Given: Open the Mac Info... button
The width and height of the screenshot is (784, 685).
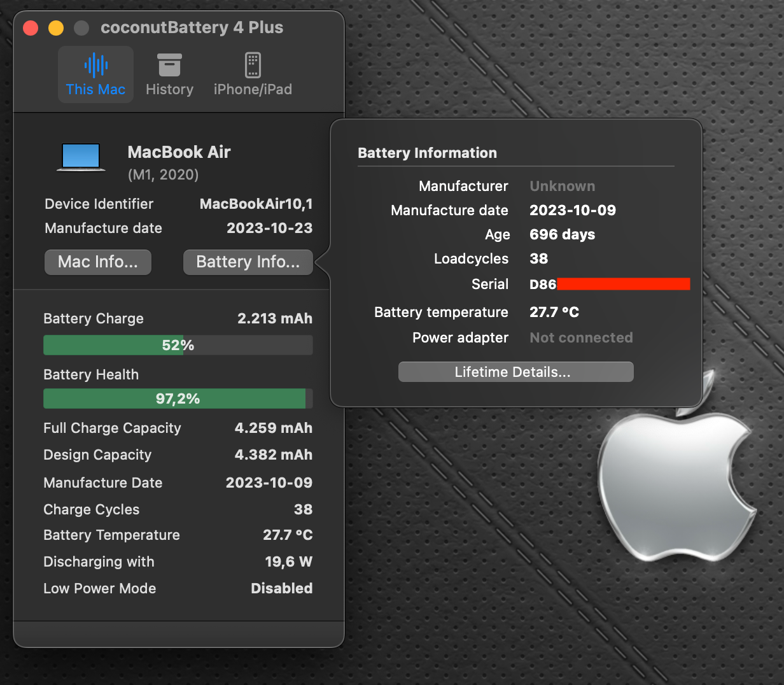Looking at the screenshot, I should pyautogui.click(x=98, y=262).
